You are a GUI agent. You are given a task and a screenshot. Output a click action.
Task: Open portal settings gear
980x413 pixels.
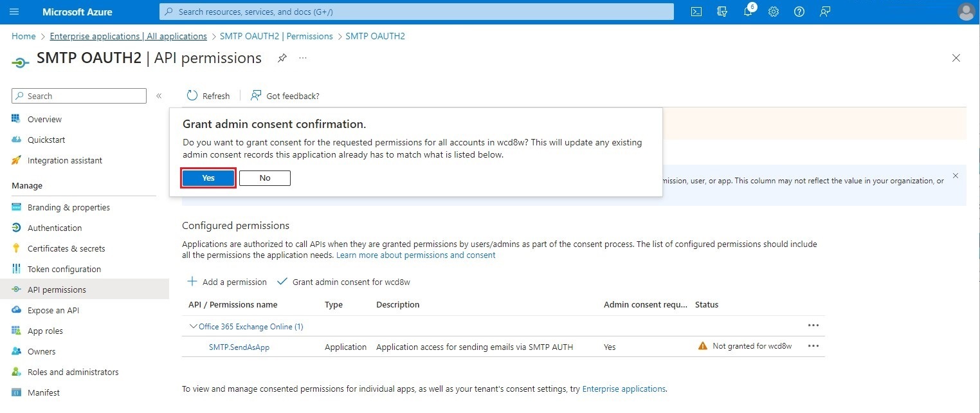pos(774,12)
